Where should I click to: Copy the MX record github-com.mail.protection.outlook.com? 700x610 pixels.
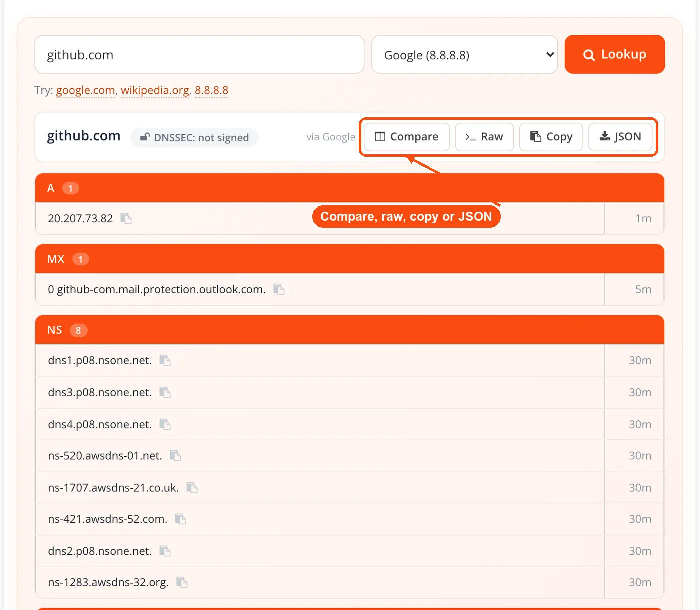tap(279, 289)
